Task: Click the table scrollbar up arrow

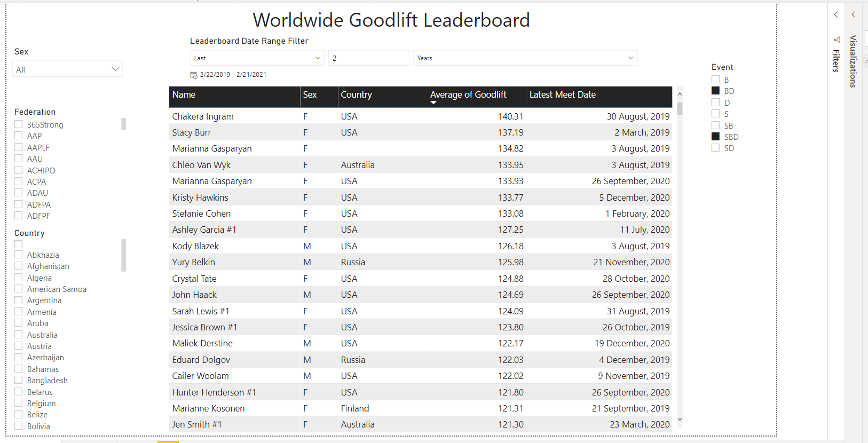Action: coord(680,94)
